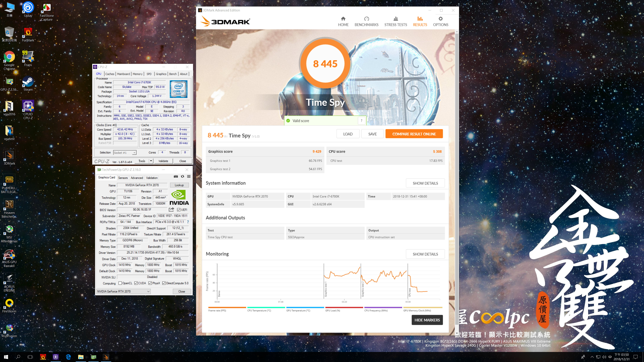
Task: Toggle the UEFI checkbox in GPU-Z
Action: click(x=179, y=210)
